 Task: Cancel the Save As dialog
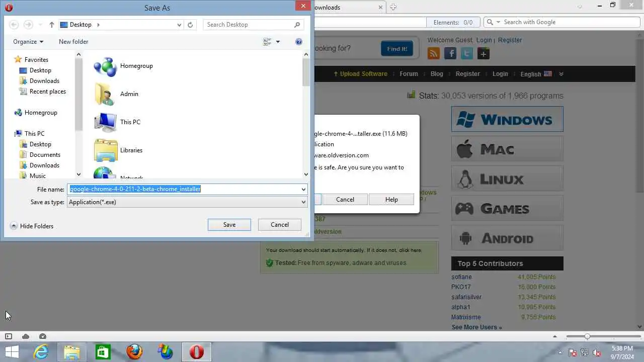coord(280,225)
